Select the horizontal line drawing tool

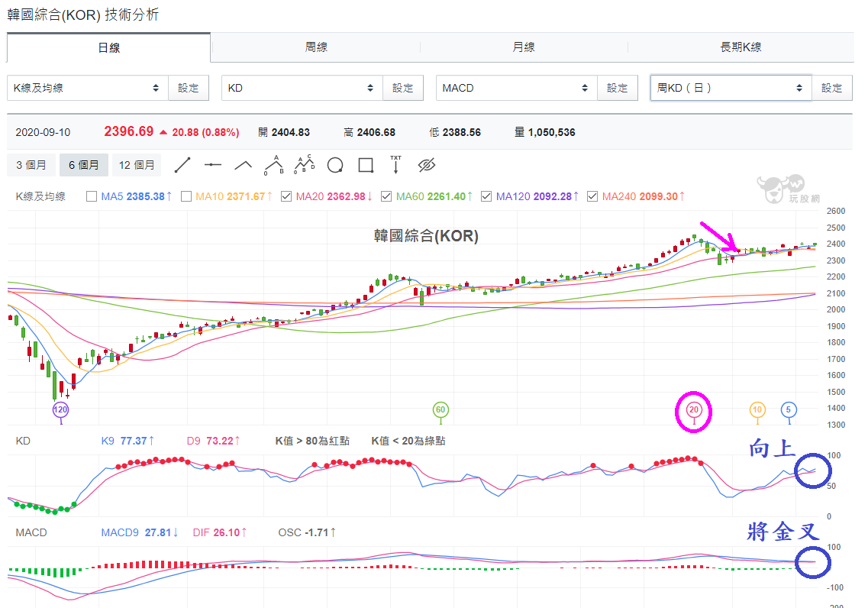tap(212, 165)
